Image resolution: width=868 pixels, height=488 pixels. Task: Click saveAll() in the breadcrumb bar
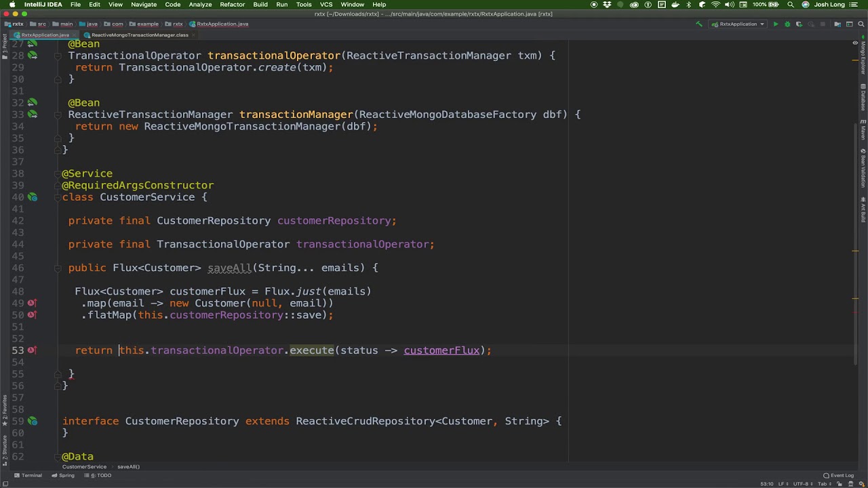128,467
